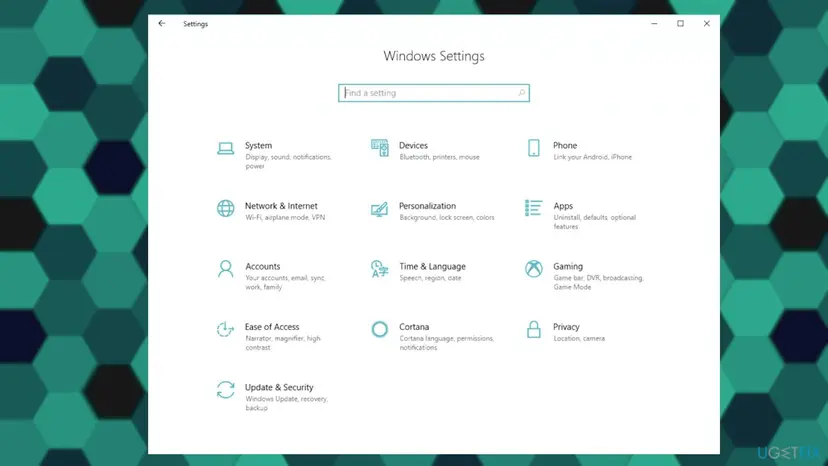Select the Personalization title
The image size is (828, 466).
point(427,206)
